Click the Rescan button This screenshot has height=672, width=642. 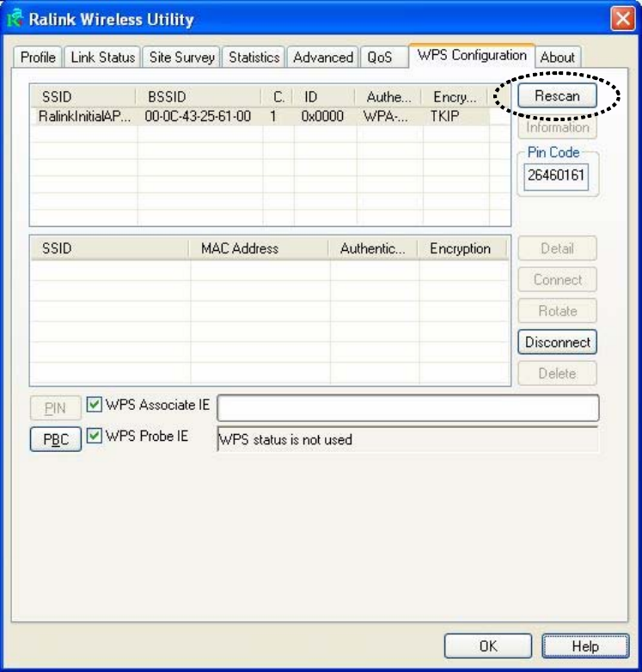coord(557,95)
